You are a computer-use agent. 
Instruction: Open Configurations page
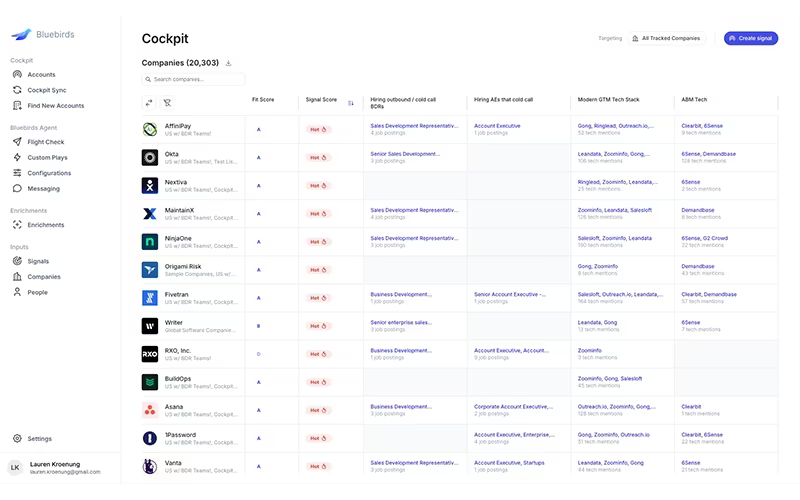click(49, 173)
